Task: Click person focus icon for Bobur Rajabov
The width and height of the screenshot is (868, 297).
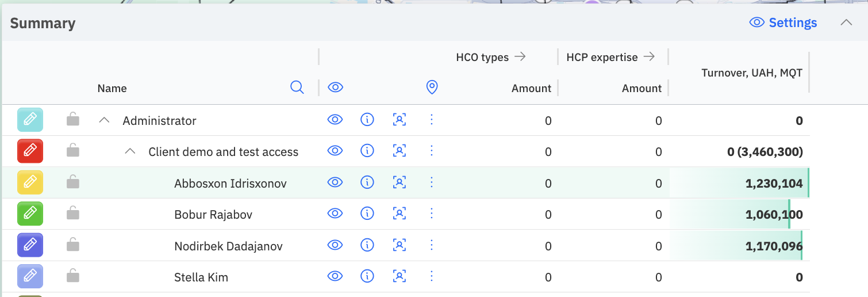Action: click(x=400, y=214)
